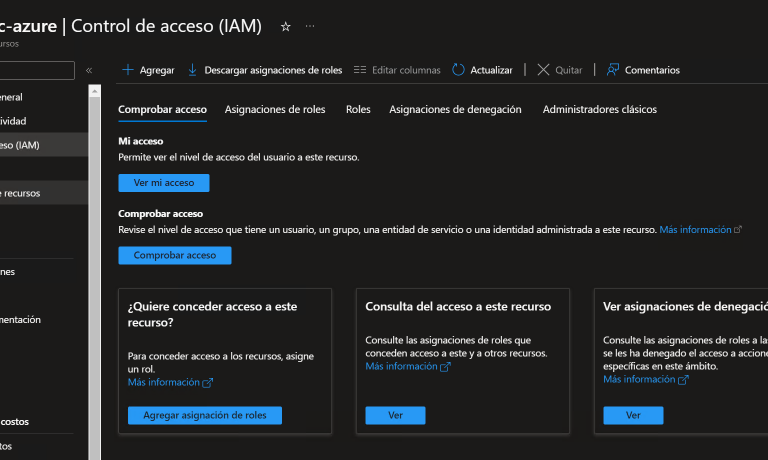
Task: Select Asignaciones de denegación tab
Action: [x=455, y=110]
